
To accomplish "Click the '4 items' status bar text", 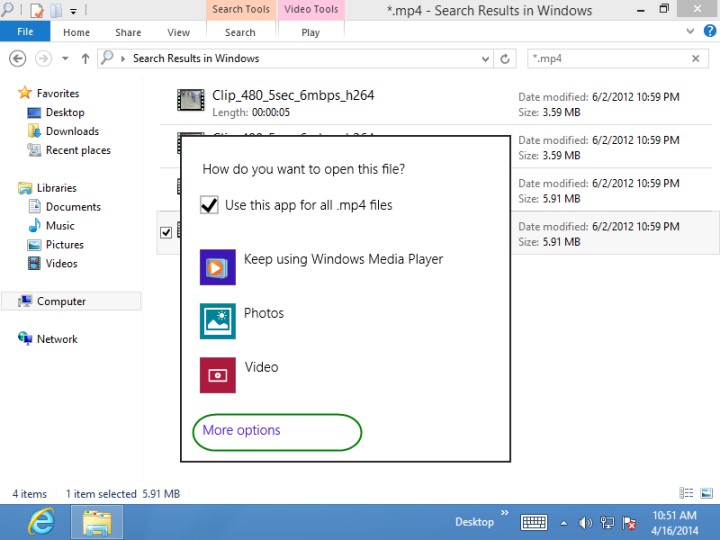I will point(29,494).
